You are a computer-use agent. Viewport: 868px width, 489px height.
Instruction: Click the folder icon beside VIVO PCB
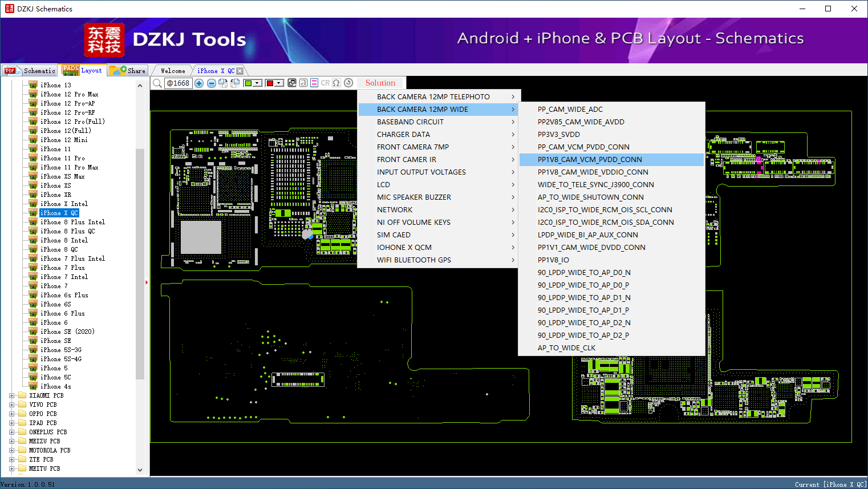coord(22,405)
